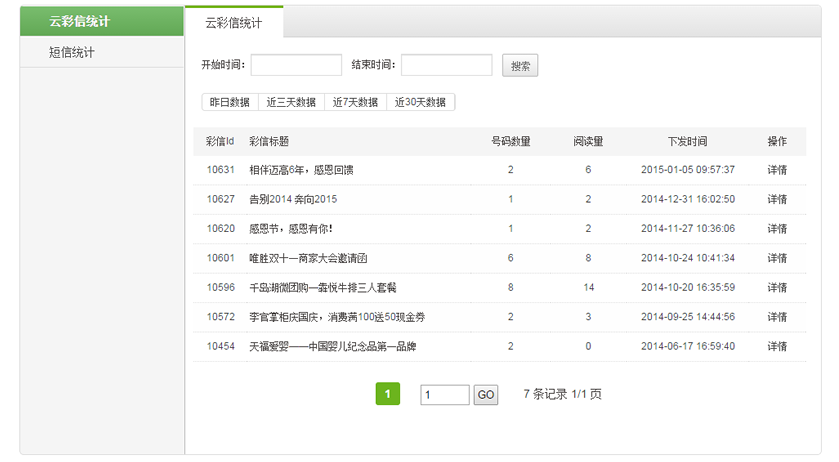Screen dimensions: 839x462
Task: Open 详情 for message 10596
Action: coord(777,287)
